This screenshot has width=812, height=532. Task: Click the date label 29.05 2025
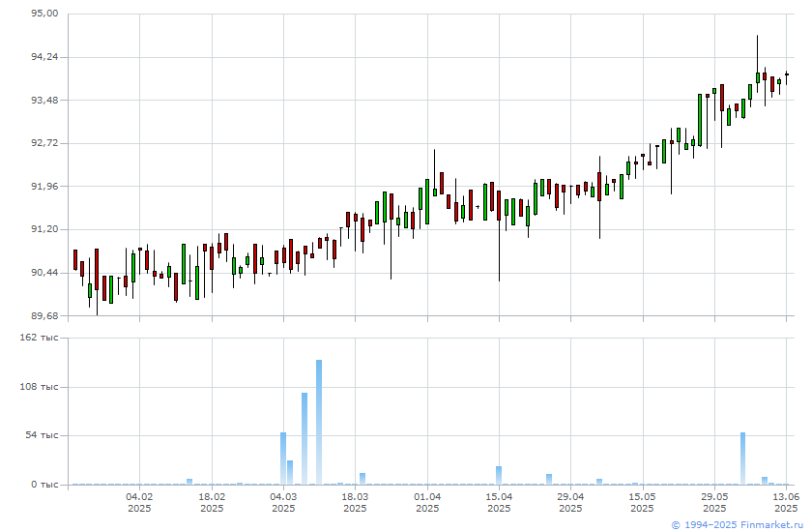[714, 502]
